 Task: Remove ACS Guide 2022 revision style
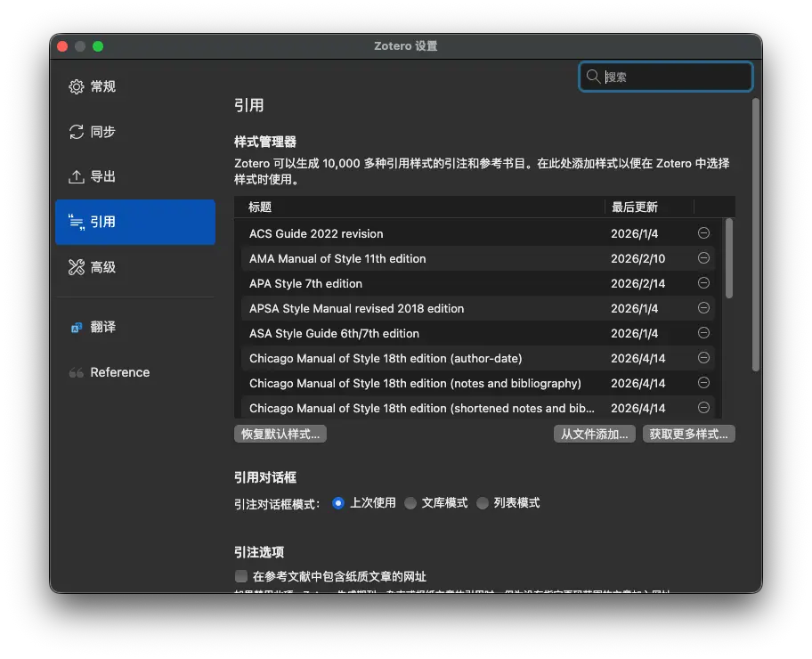[703, 233]
